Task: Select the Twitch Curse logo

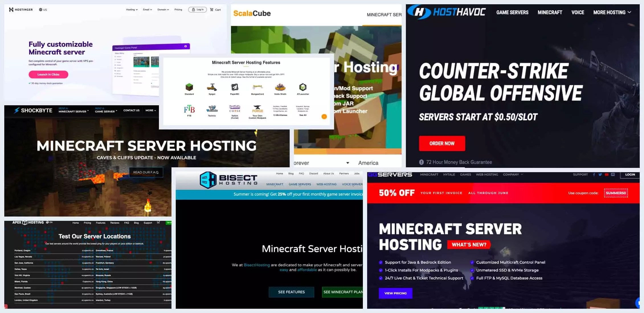Action: coord(235,109)
